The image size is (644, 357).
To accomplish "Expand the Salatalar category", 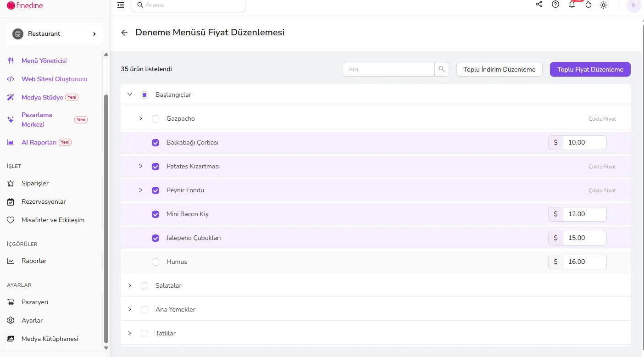I will [130, 285].
